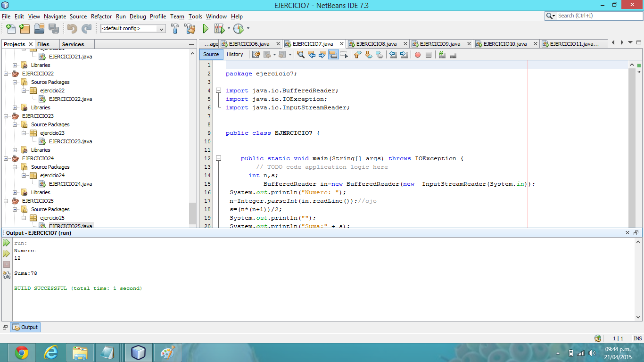The height and width of the screenshot is (362, 644).
Task: Collapse the EJERCICIO24 project node
Action: [6, 158]
